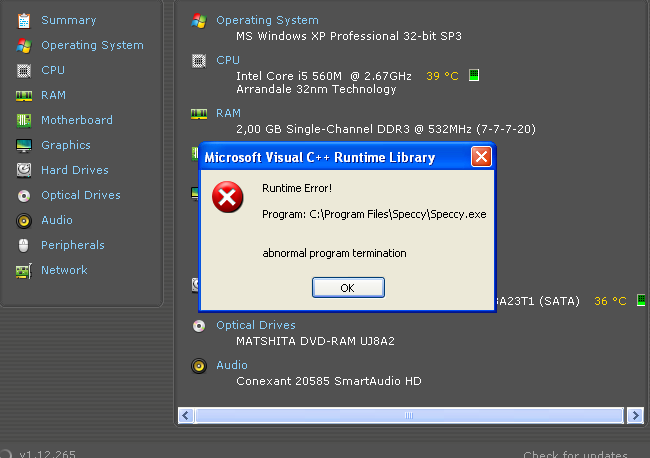Click the Audio heading in summary

(232, 365)
